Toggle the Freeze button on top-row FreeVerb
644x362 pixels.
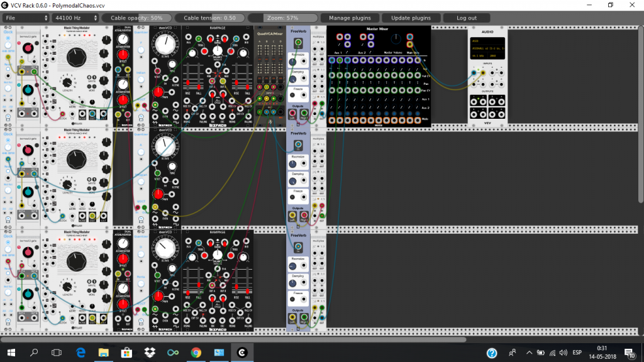(x=292, y=96)
